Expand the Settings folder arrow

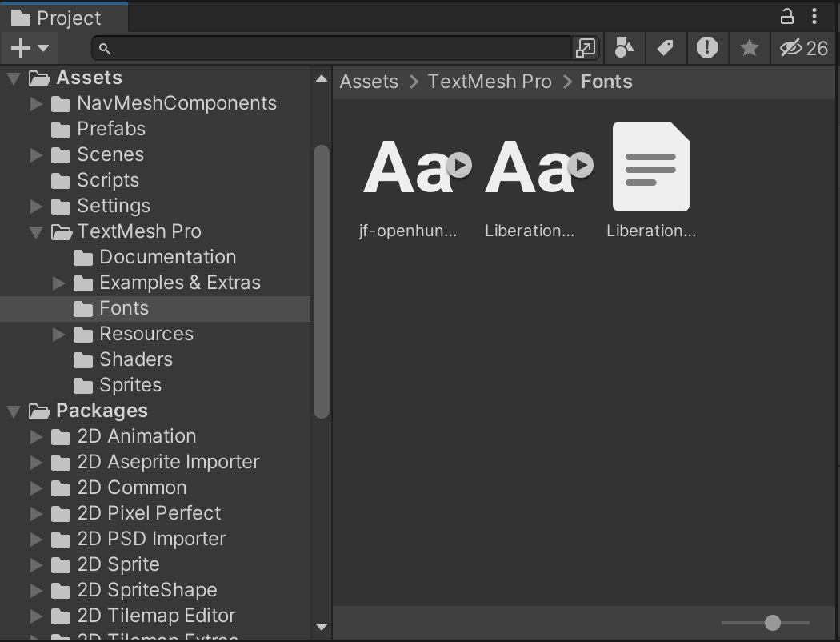(x=36, y=207)
